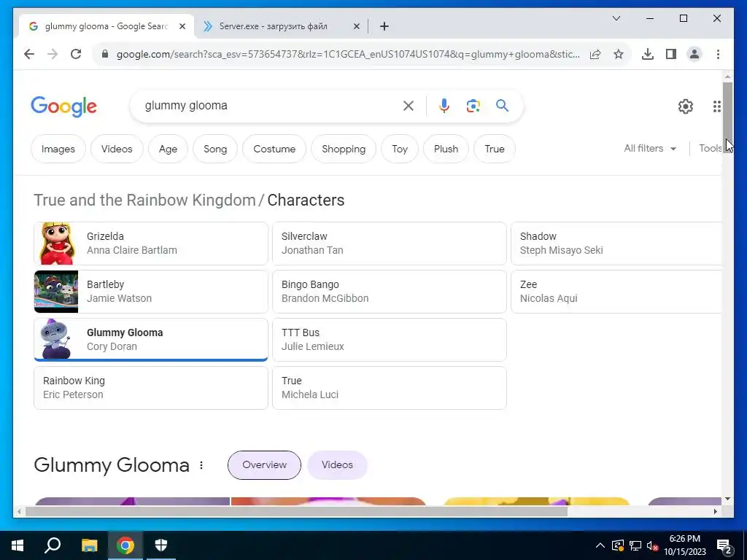The height and width of the screenshot is (560, 747).
Task: Open Chrome downloads icon
Action: point(648,54)
